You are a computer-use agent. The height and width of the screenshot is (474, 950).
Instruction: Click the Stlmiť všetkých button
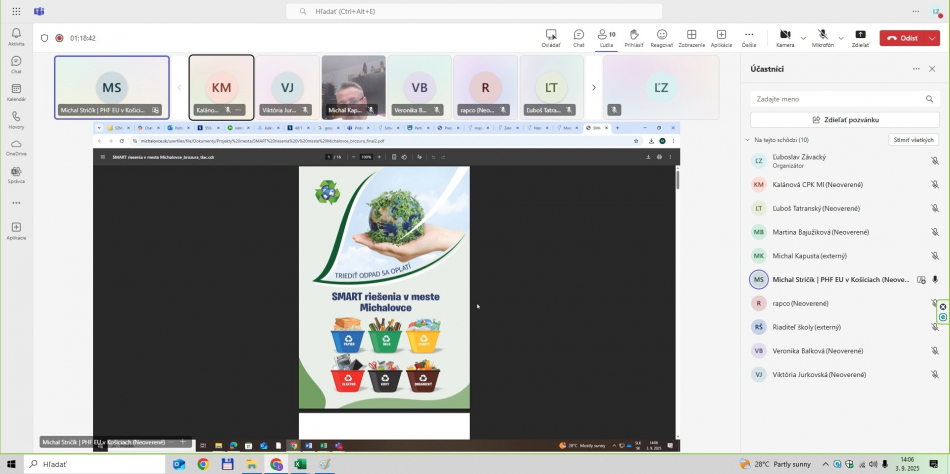click(913, 140)
